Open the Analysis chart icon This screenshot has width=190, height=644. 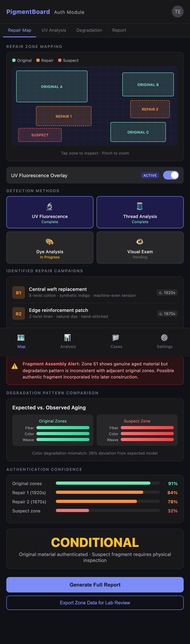68,337
